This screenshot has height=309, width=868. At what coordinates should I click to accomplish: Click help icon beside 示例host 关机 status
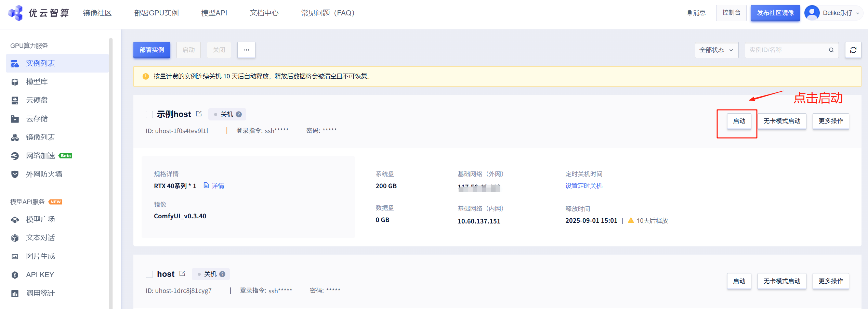click(239, 114)
